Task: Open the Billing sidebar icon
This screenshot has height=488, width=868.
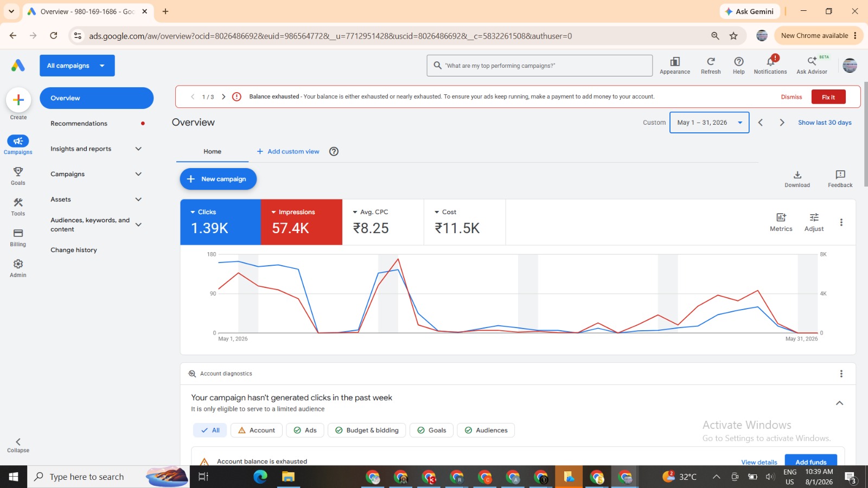Action: (18, 237)
